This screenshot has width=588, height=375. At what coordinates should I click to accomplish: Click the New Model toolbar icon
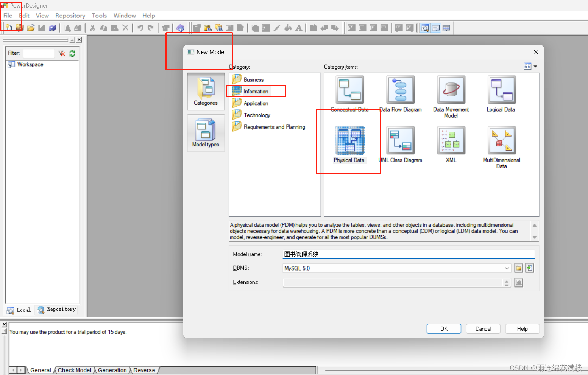(8, 28)
